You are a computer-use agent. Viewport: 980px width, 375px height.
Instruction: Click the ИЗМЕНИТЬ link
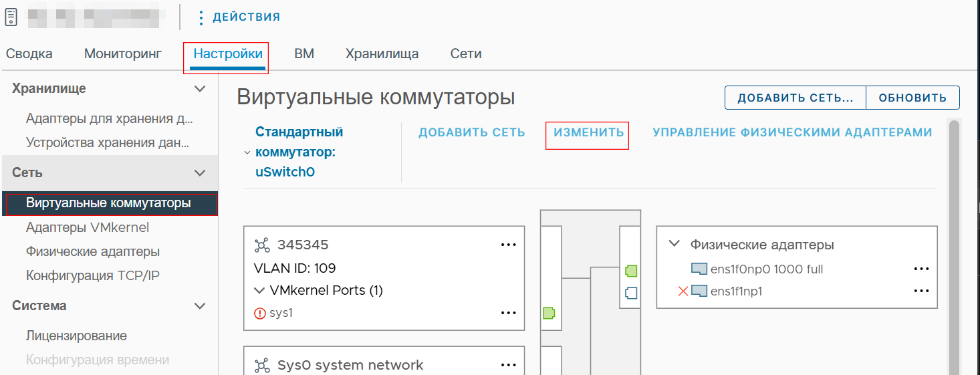[x=588, y=132]
